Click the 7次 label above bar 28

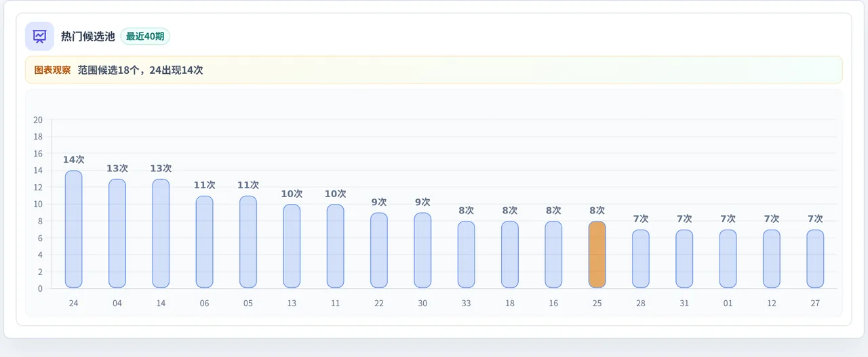pos(641,219)
